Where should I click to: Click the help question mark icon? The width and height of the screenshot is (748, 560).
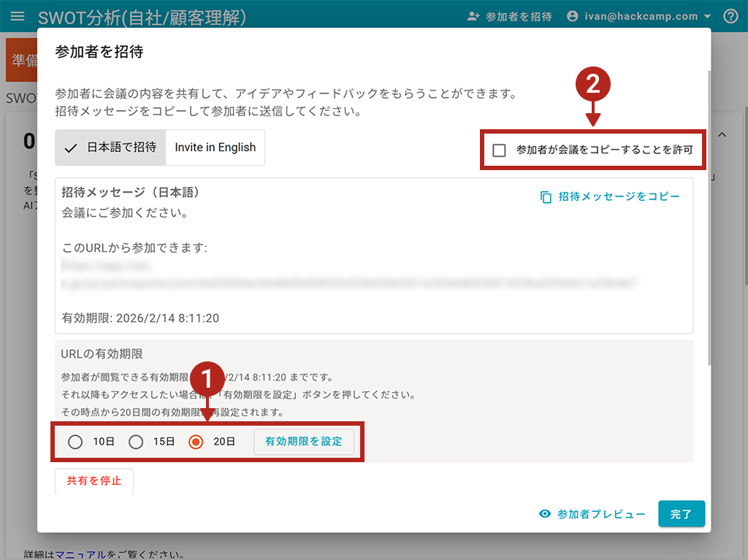coord(730,16)
